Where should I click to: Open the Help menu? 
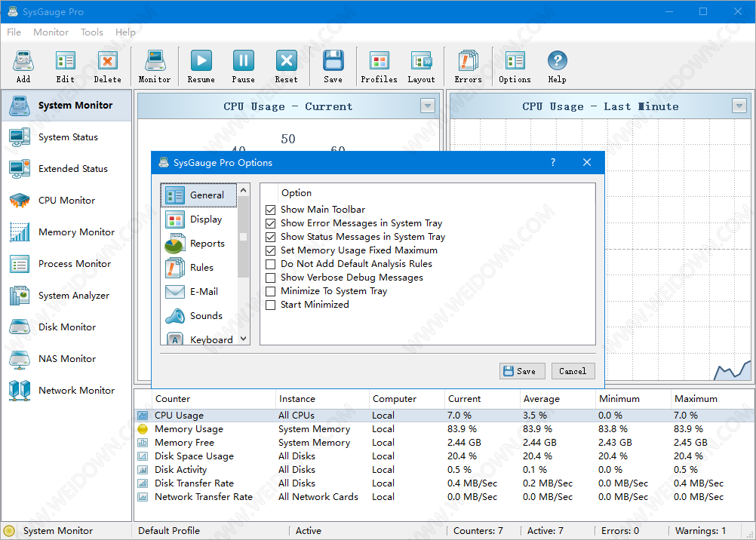pyautogui.click(x=125, y=32)
